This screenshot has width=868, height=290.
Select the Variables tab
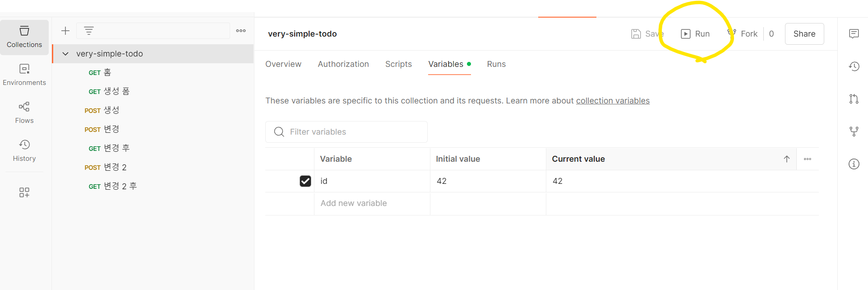pos(449,64)
